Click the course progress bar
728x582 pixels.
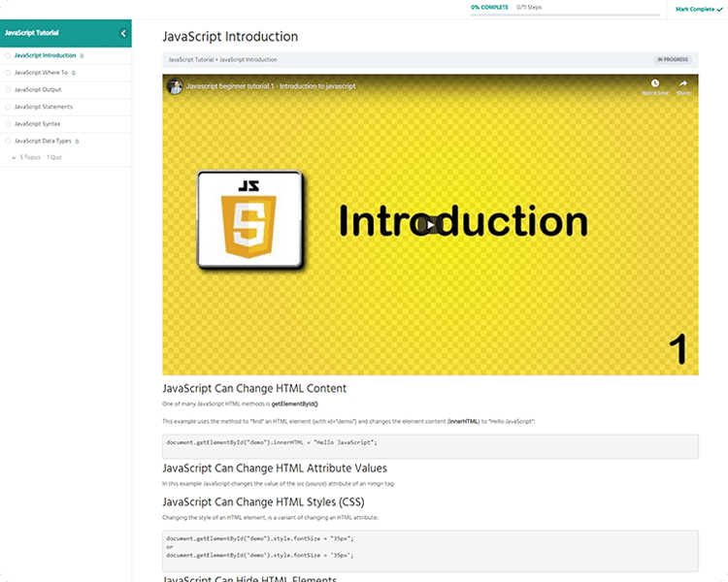pyautogui.click(x=565, y=15)
